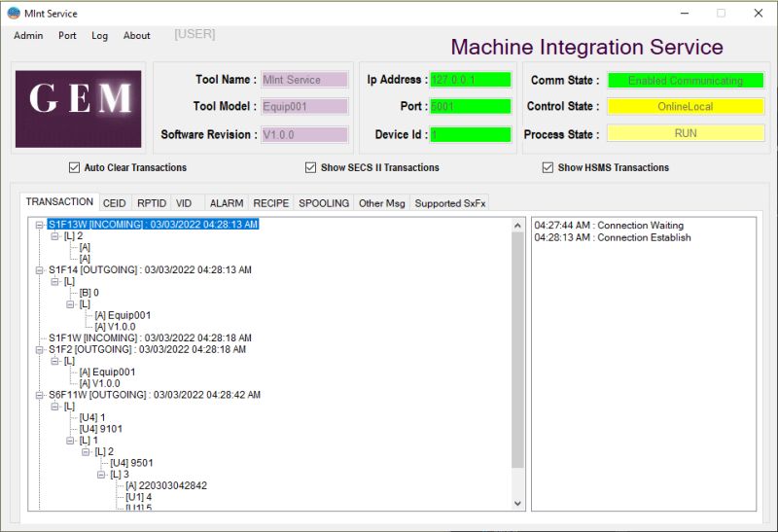Switch to the RPTID tab
Image resolution: width=778 pixels, height=532 pixels.
pos(152,203)
